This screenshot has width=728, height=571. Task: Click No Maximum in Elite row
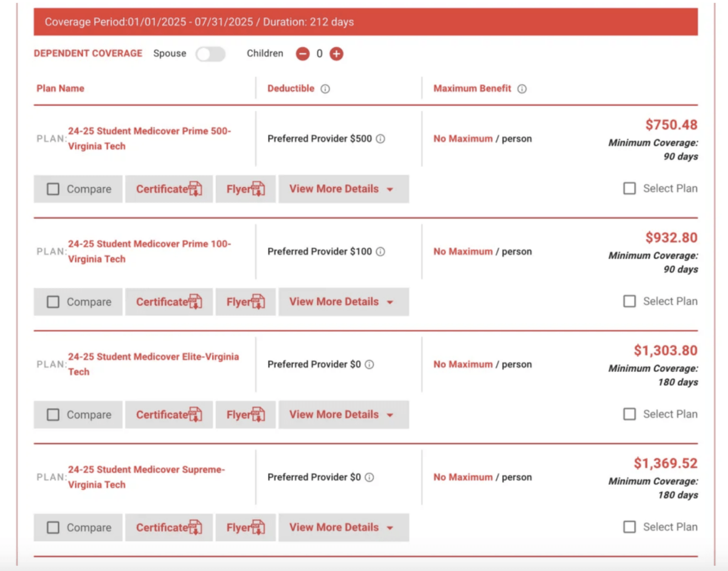[463, 364]
